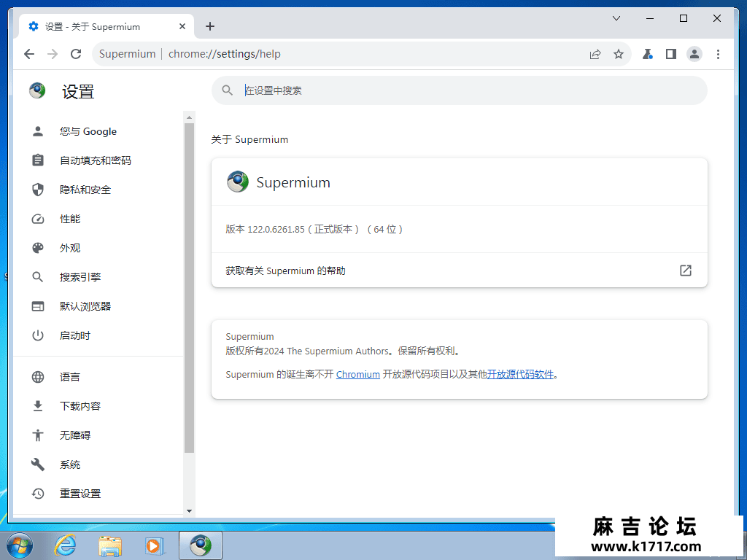Screen dimensions: 747x560
Task: Click the Supermium taskbar button
Action: coord(201,545)
